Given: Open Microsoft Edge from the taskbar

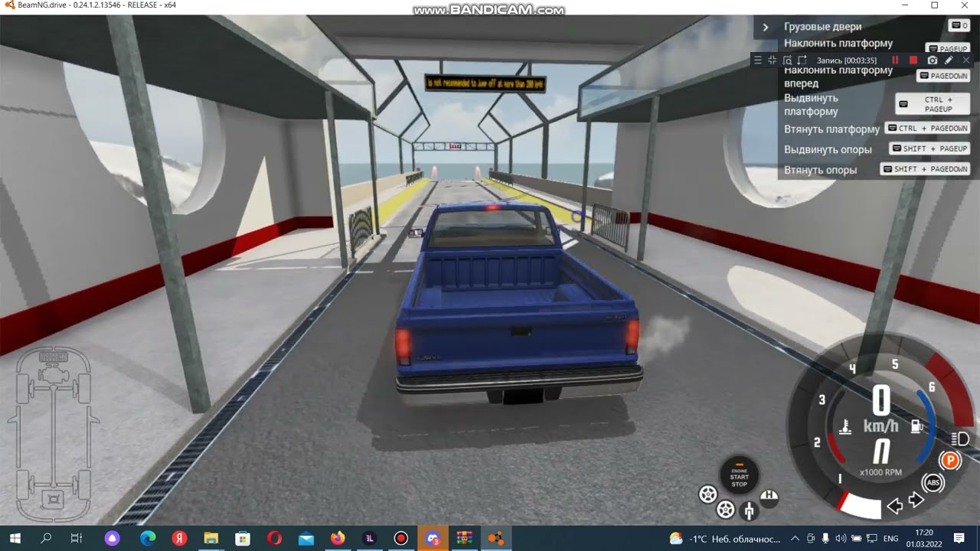Looking at the screenshot, I should tap(147, 538).
